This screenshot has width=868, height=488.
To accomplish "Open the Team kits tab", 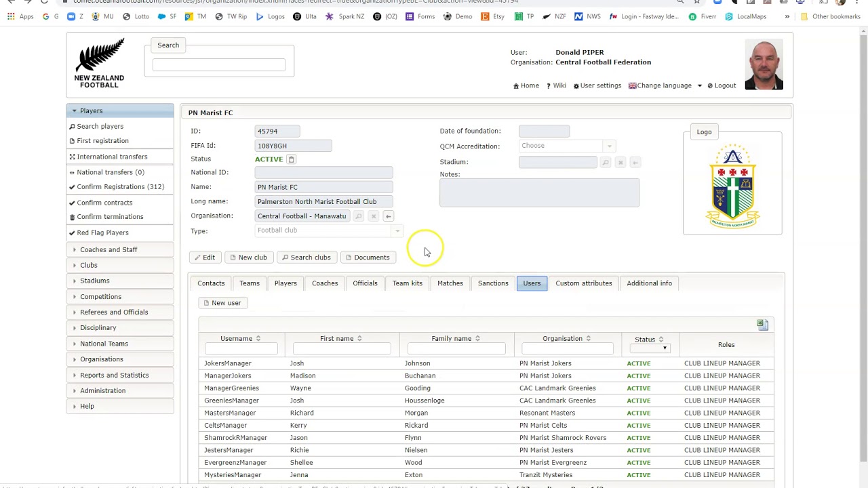I will (x=408, y=283).
